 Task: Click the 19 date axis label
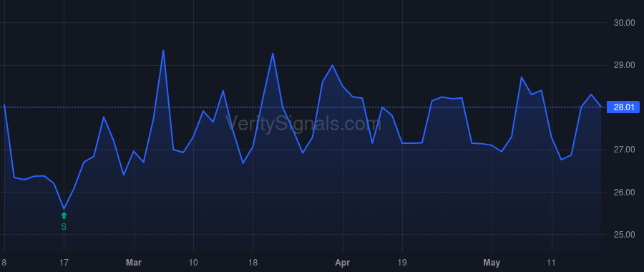tap(402, 263)
